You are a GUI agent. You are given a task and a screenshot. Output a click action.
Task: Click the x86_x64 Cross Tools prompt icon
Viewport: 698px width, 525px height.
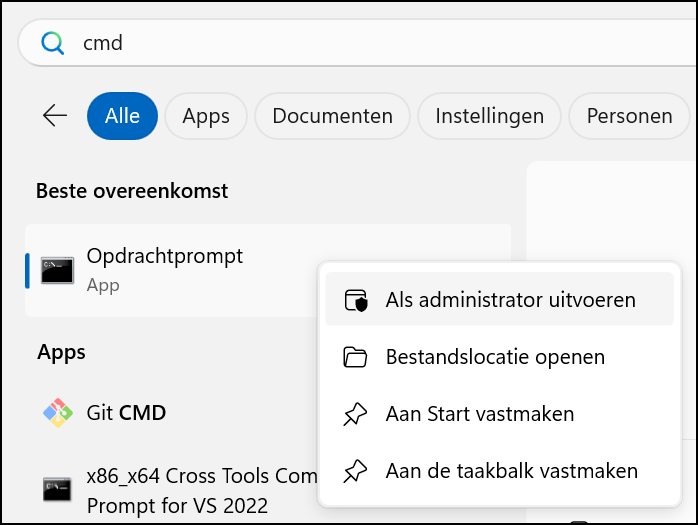pyautogui.click(x=57, y=489)
